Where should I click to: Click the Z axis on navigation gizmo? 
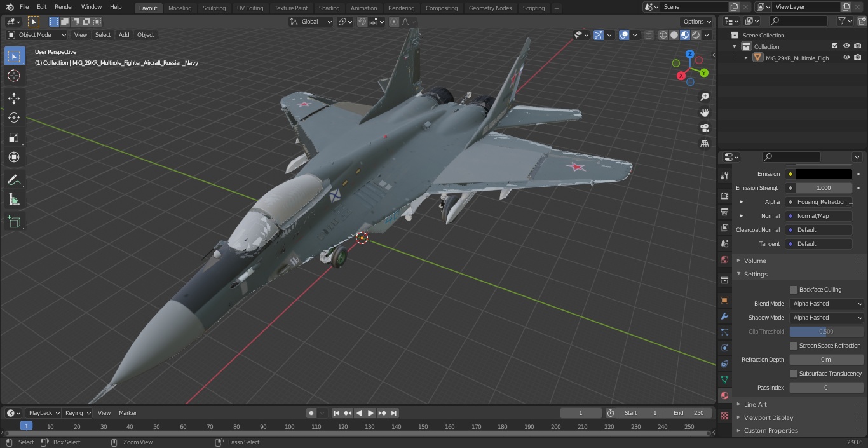coord(690,54)
